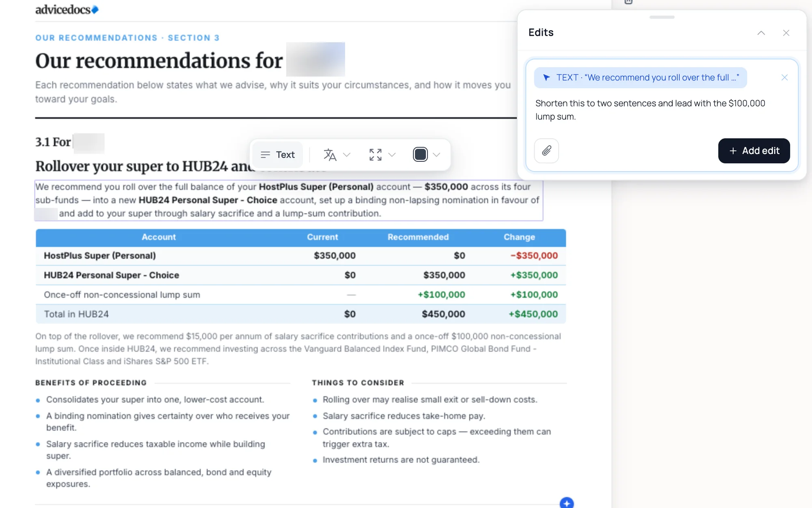
Task: Click the Account column header
Action: tap(159, 237)
